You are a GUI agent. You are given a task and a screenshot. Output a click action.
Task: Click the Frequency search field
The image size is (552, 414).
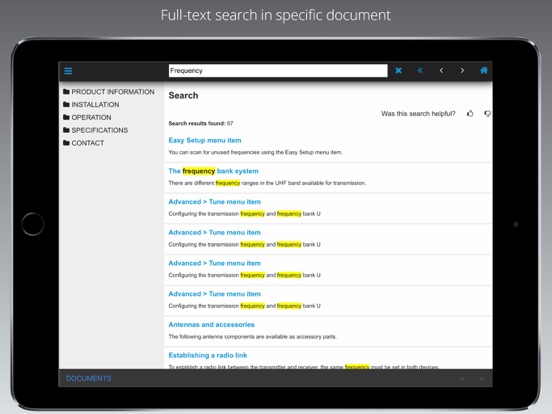coord(278,70)
